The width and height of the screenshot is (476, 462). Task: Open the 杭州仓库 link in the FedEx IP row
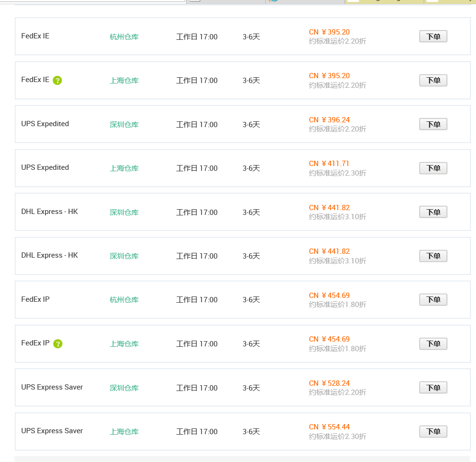pos(124,300)
